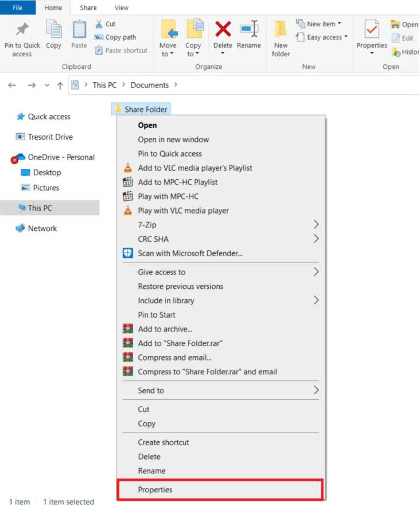The width and height of the screenshot is (420, 514).
Task: Open the Copy to dropdown
Action: click(193, 49)
